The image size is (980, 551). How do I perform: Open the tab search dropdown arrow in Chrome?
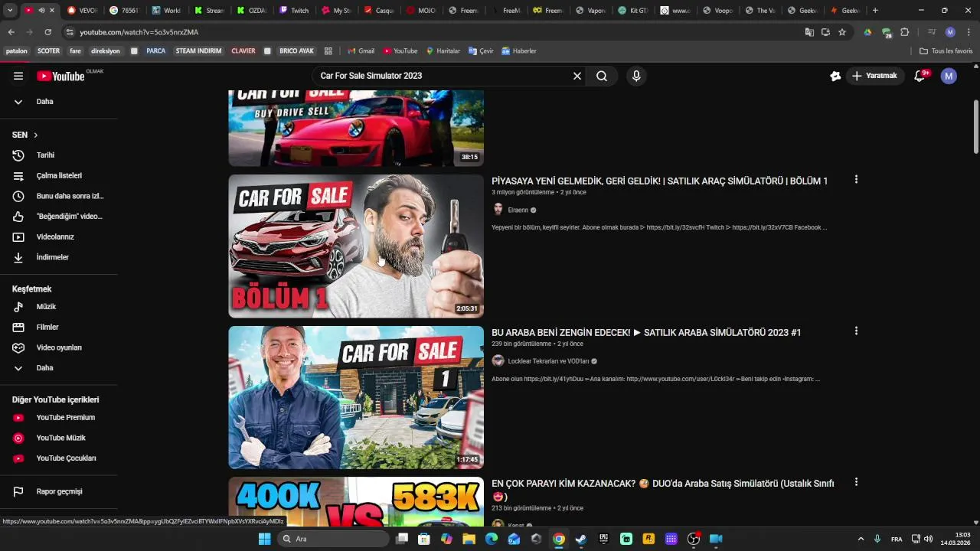10,11
